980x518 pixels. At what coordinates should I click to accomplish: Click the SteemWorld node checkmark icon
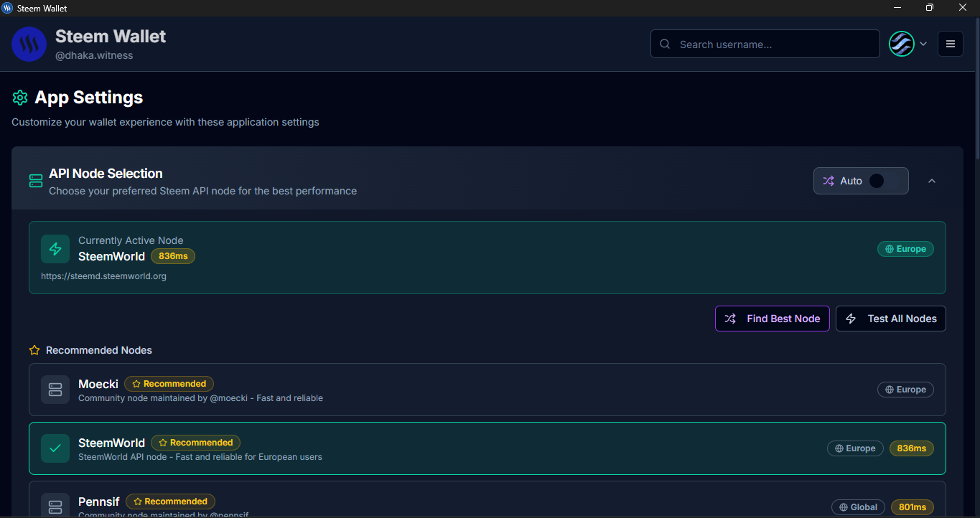pyautogui.click(x=55, y=448)
